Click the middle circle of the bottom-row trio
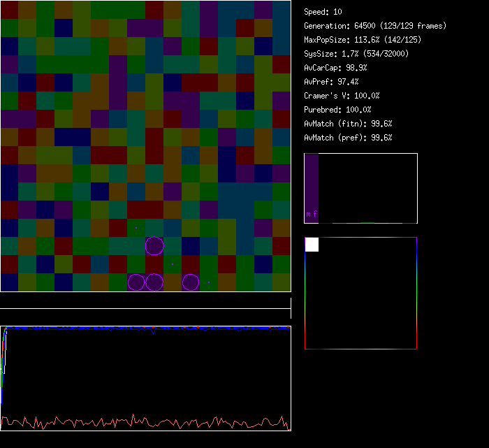 point(154,282)
